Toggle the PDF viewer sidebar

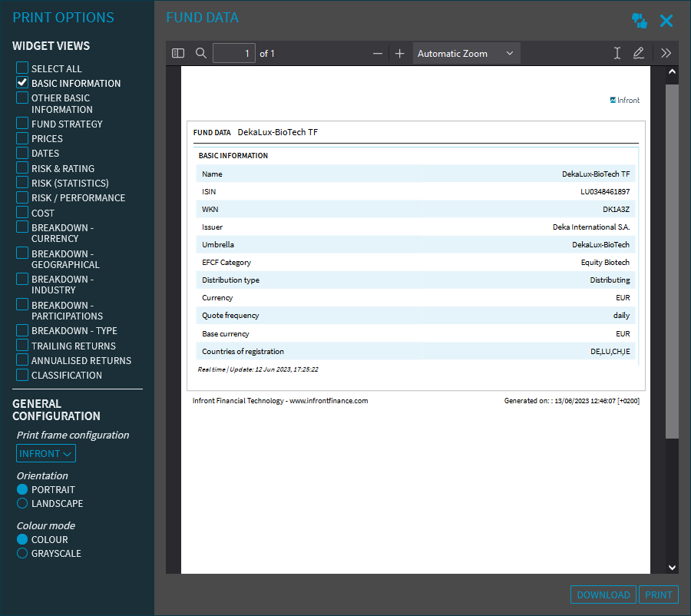178,53
